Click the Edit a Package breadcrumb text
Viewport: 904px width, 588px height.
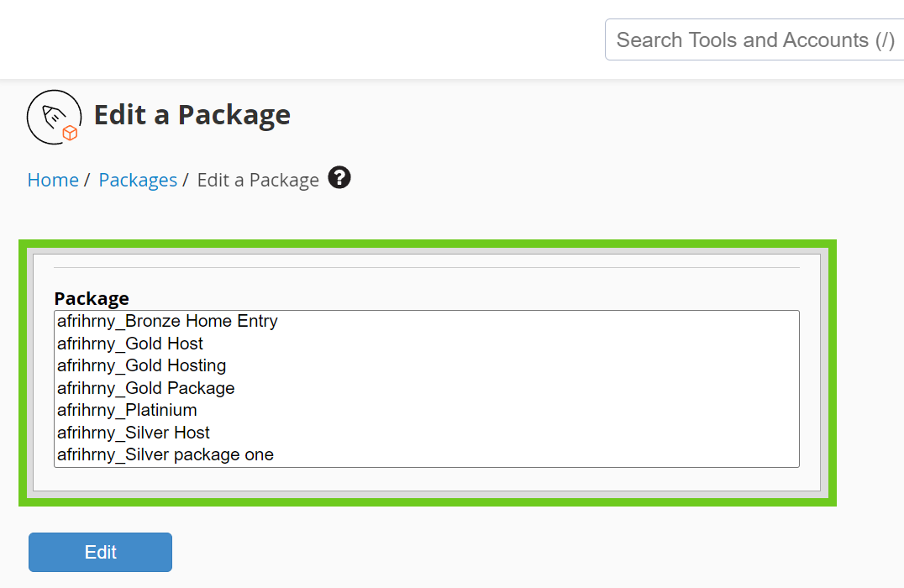pyautogui.click(x=258, y=180)
